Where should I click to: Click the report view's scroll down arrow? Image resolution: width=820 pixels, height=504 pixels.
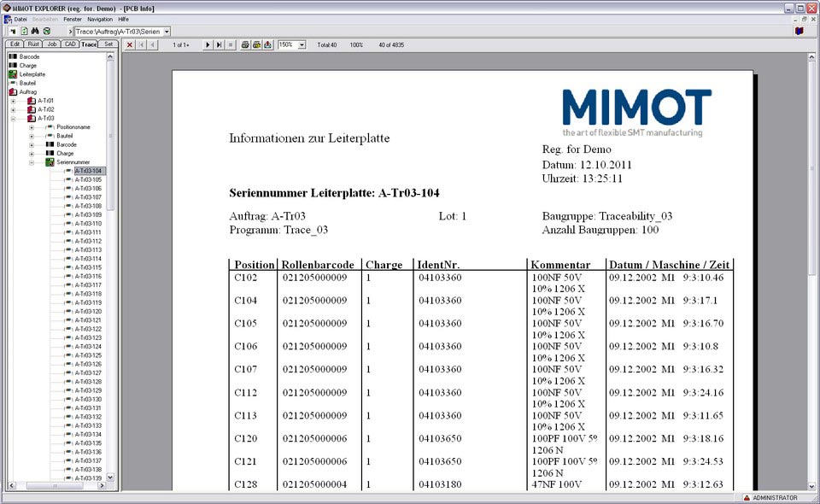click(x=811, y=486)
